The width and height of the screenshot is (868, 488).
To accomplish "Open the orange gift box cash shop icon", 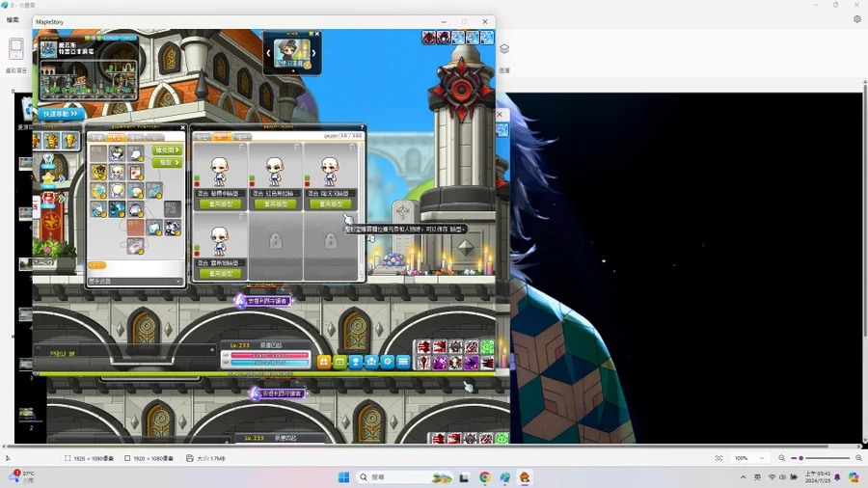I will click(324, 362).
